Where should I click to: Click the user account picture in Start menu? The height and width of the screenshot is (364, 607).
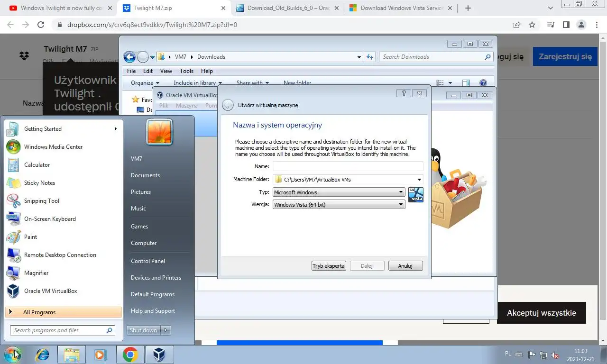click(x=159, y=132)
